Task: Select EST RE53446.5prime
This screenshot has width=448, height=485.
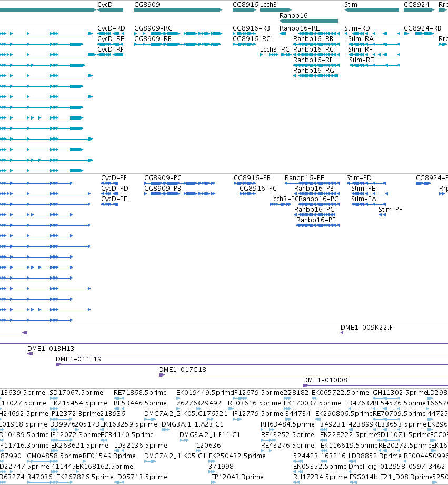Action: [119, 409]
